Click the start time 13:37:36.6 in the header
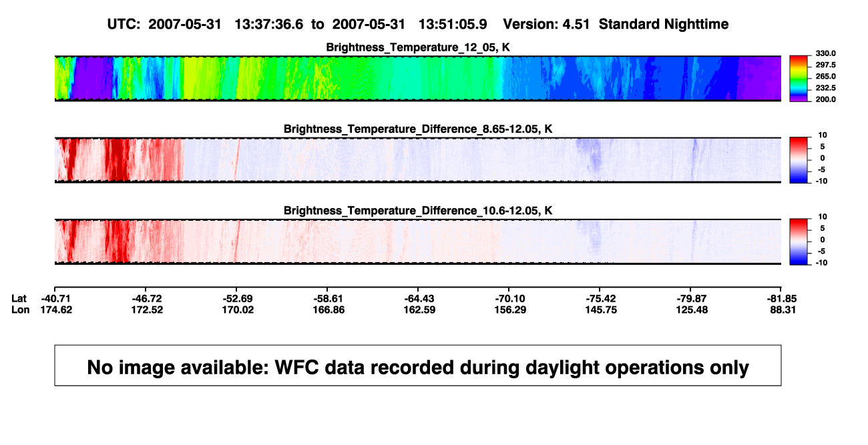The width and height of the screenshot is (868, 445). pos(268,24)
